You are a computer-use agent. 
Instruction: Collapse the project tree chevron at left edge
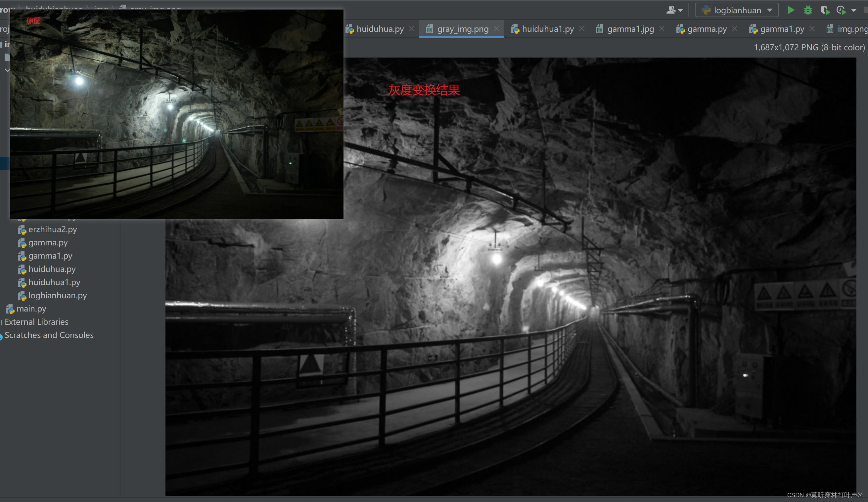click(x=7, y=70)
